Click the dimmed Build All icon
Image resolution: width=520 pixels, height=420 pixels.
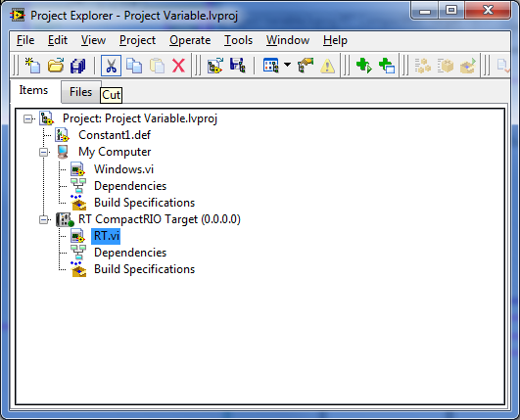tap(422, 66)
